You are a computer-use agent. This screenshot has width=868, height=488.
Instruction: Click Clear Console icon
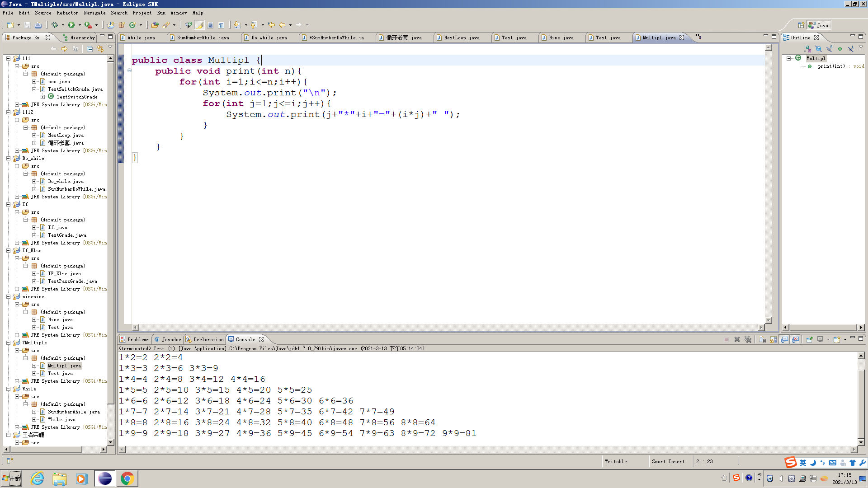point(762,339)
